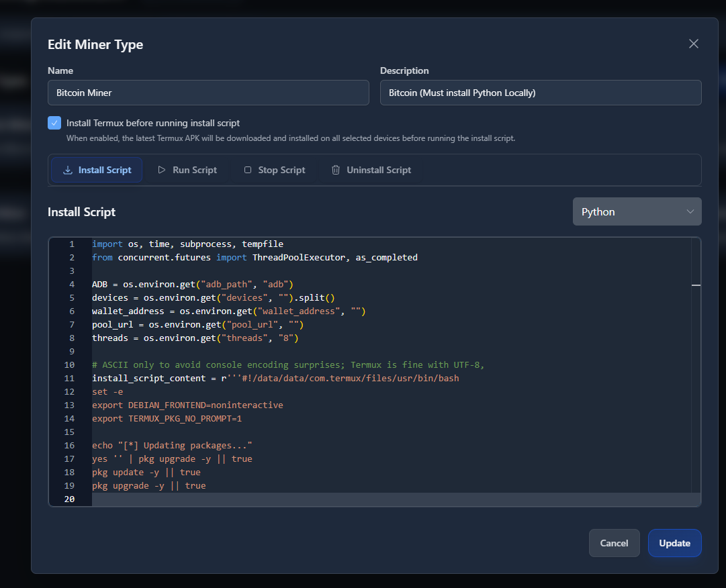Open the Python language dropdown

[x=637, y=212]
